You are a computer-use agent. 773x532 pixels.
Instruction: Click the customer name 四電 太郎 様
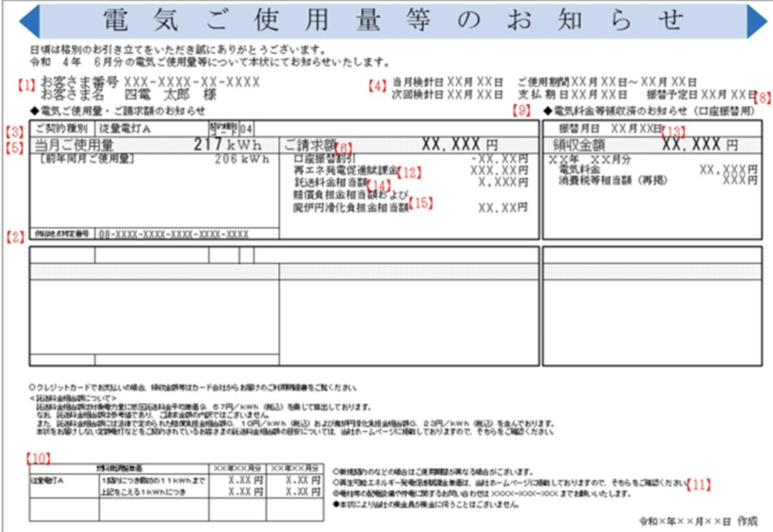click(x=170, y=95)
